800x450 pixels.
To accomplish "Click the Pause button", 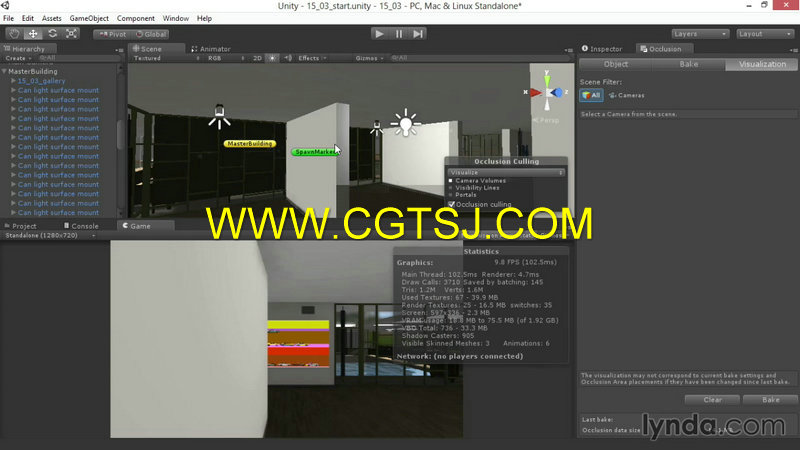I will click(398, 34).
